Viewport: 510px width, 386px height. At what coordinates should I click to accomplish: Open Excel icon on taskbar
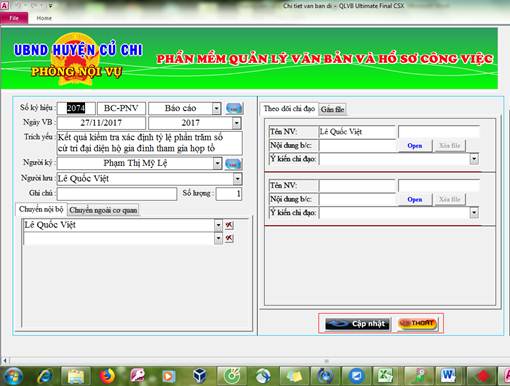point(386,376)
